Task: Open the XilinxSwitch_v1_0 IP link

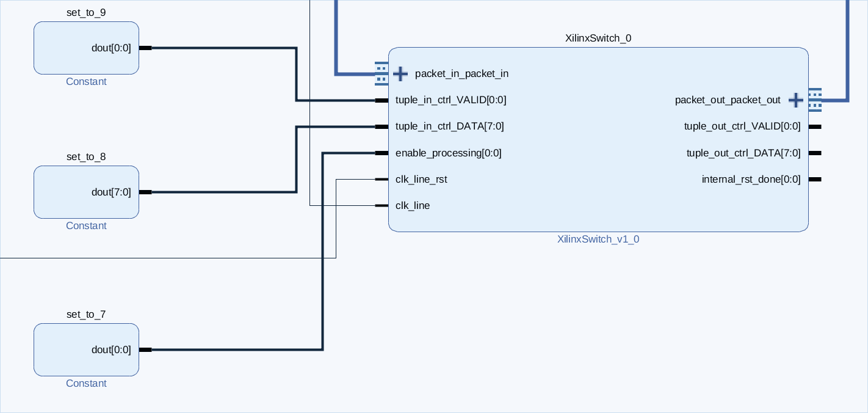Action: pyautogui.click(x=598, y=239)
